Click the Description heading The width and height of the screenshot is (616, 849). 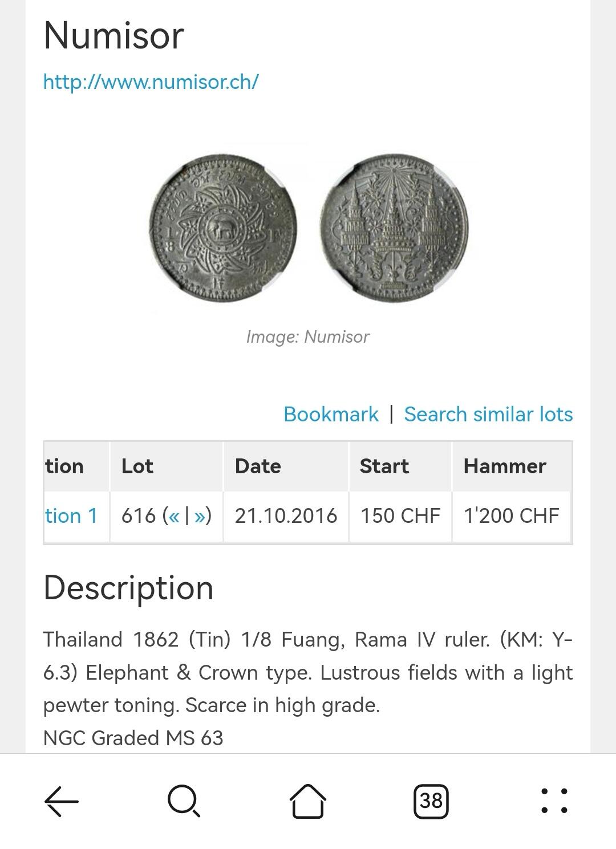(x=128, y=588)
